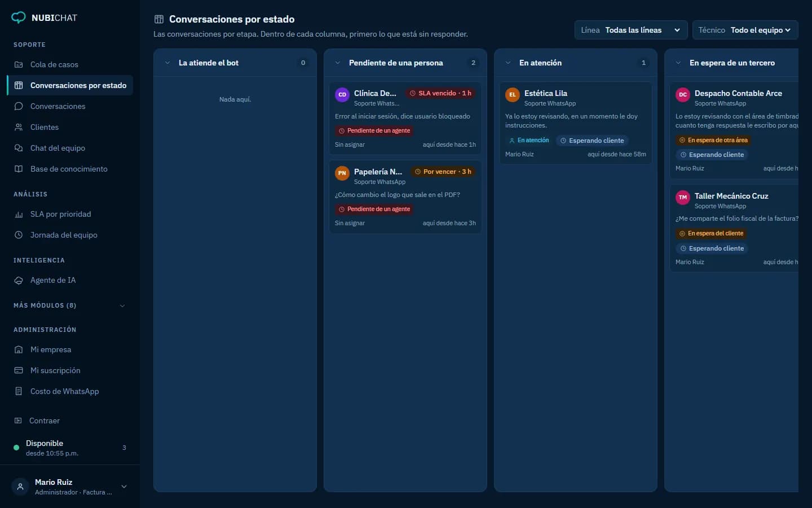Click the CD avatar on Clínica card

[342, 95]
